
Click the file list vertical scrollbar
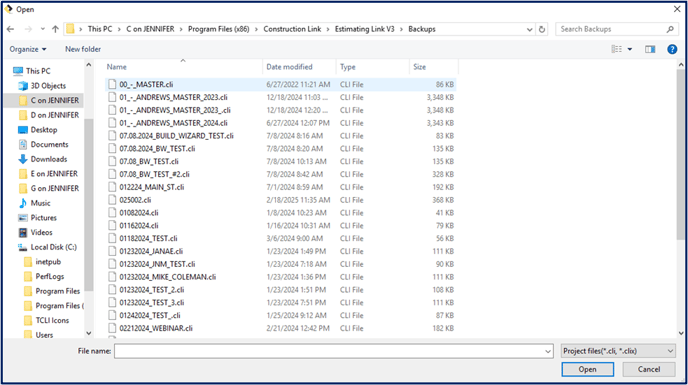[x=681, y=154]
